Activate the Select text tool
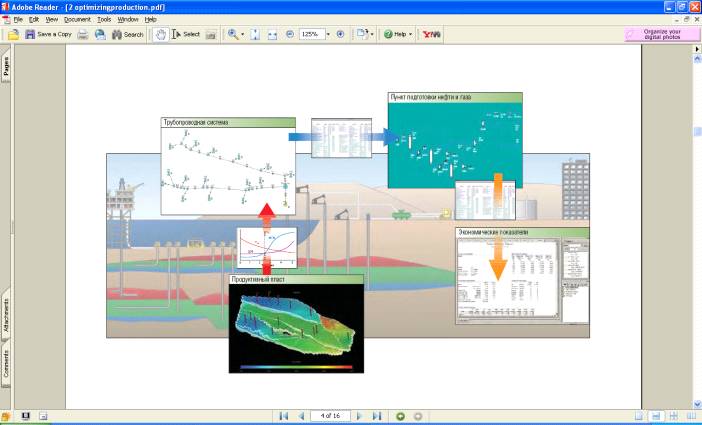This screenshot has height=425, width=702. click(186, 34)
